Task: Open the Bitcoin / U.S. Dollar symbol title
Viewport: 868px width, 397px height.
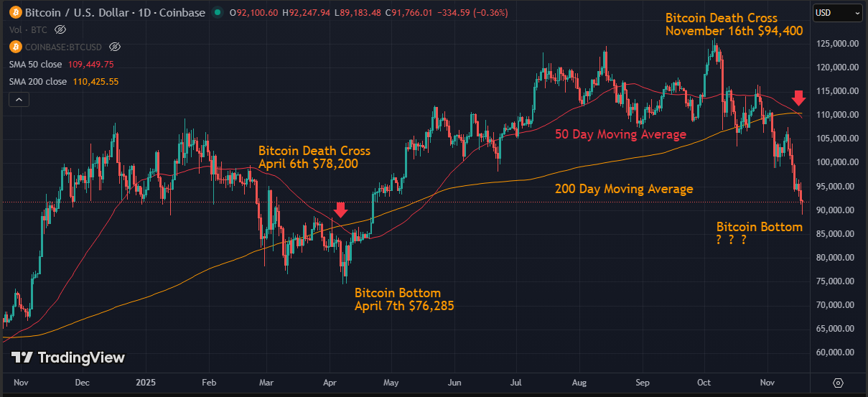Action: point(115,12)
